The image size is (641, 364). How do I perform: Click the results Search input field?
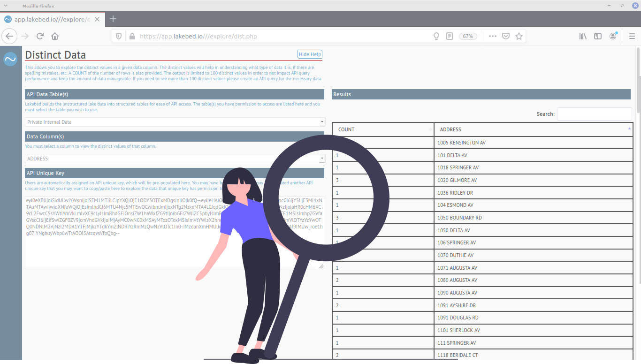[x=594, y=114]
